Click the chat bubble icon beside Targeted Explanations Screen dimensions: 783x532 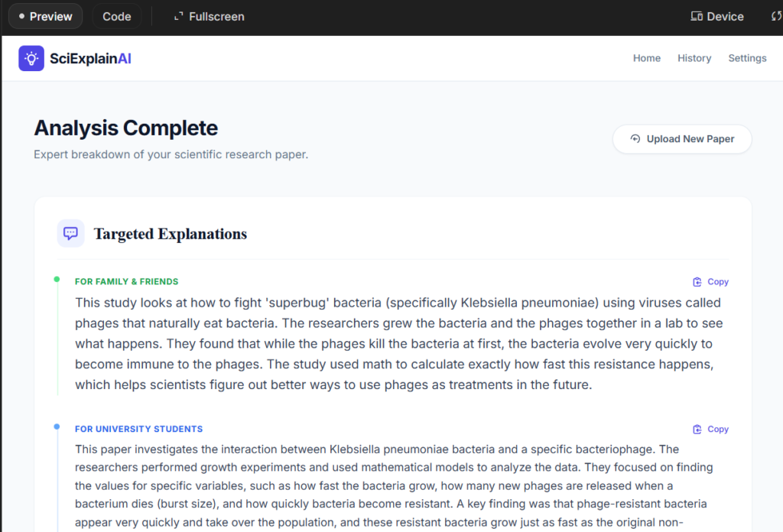coord(71,233)
